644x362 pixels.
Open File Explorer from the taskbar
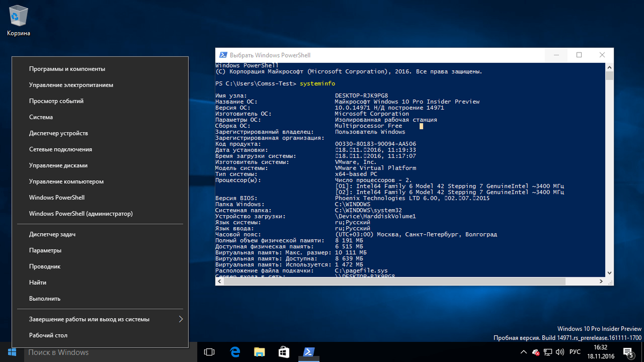coord(259,352)
